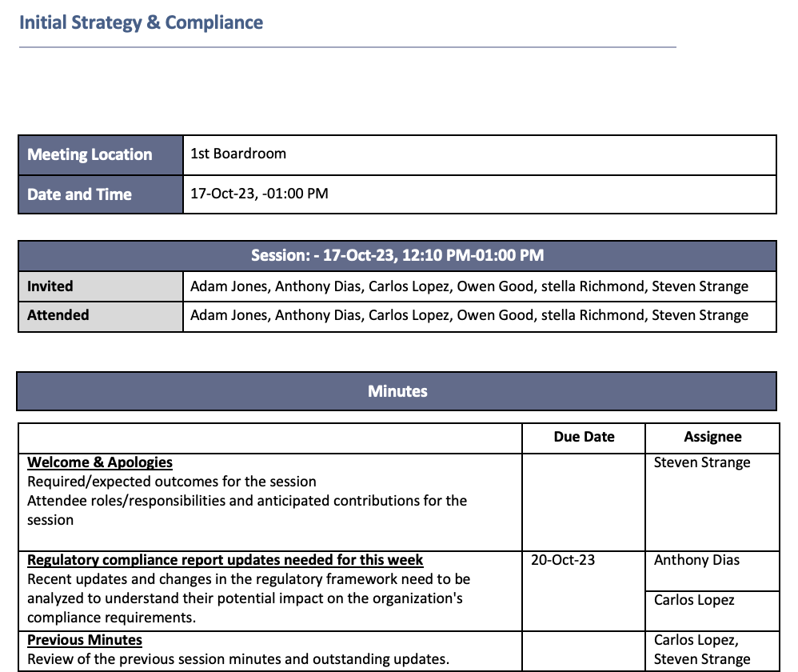
Task: Select Steven Strange in the Welcome row
Action: 702,462
